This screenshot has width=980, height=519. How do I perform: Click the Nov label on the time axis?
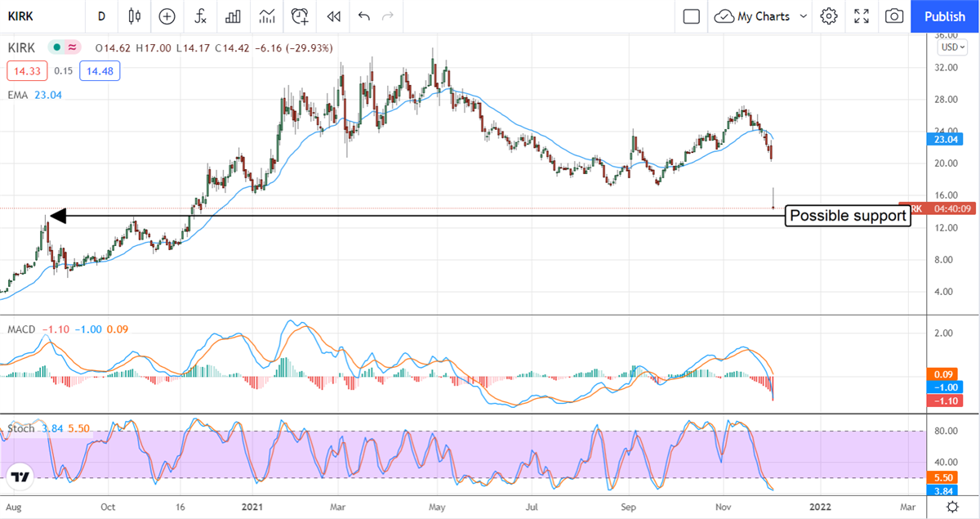click(725, 507)
